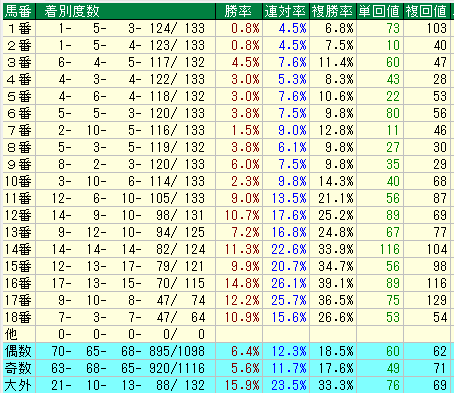This screenshot has width=454, height=393.
Task: Click 複勝率 14.3% in the 10番 row
Action: tap(336, 182)
